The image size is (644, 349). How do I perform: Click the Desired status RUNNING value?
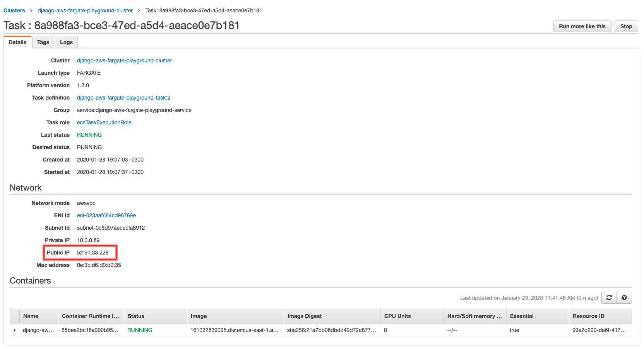(x=89, y=147)
